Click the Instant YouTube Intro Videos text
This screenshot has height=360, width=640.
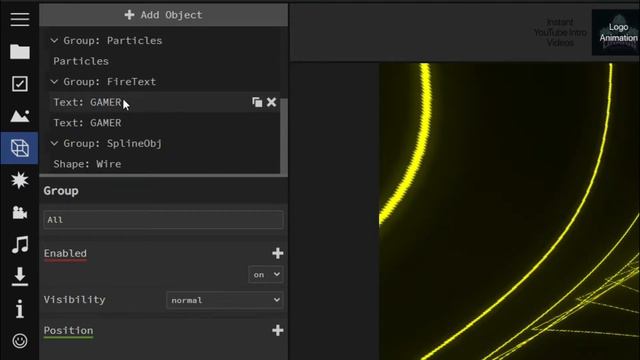tap(560, 32)
